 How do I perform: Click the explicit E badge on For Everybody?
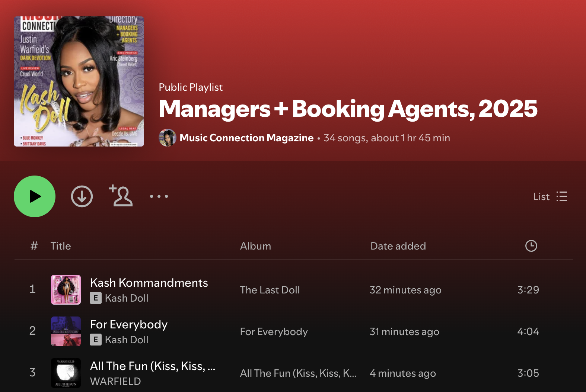point(96,340)
